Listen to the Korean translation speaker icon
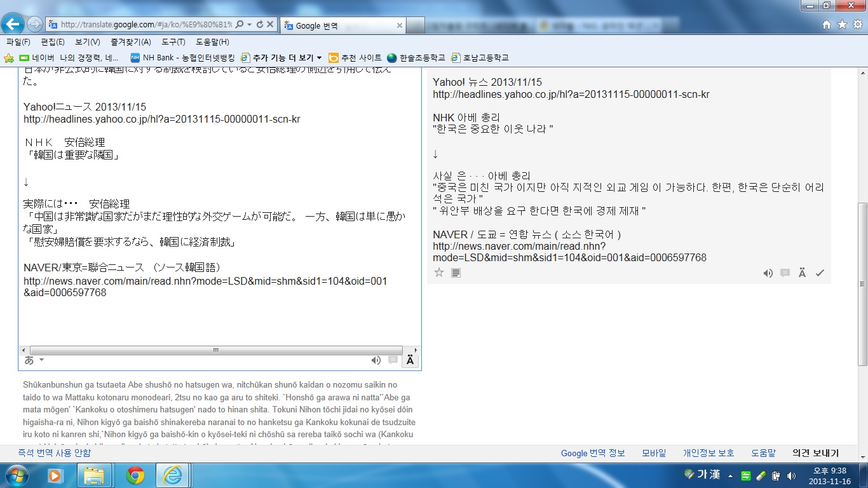 (768, 273)
